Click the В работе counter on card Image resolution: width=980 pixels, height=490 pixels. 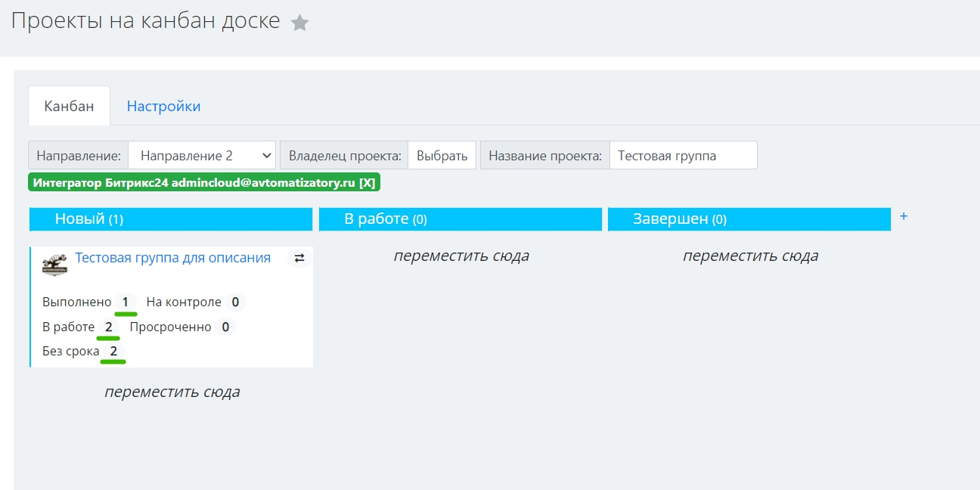pos(108,327)
